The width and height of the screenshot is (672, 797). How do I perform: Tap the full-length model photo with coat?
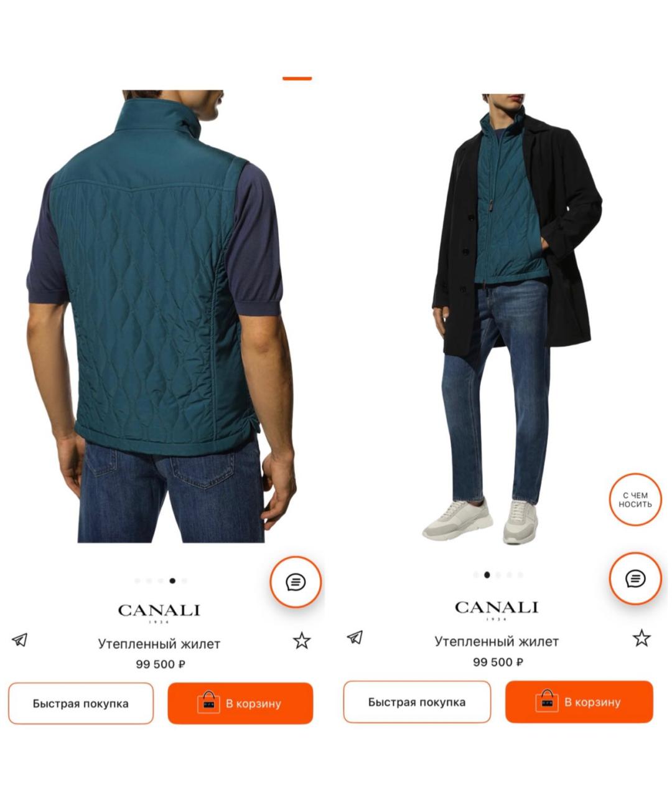[x=516, y=319]
